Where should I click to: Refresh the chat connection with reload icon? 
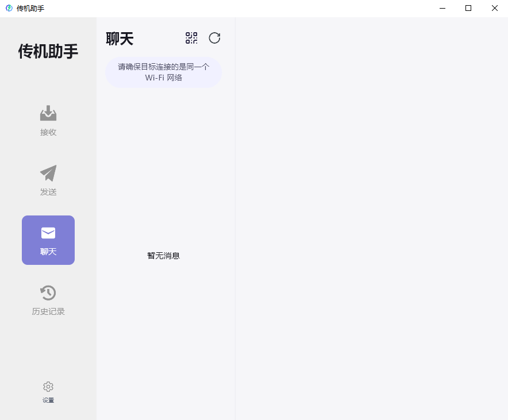[214, 38]
